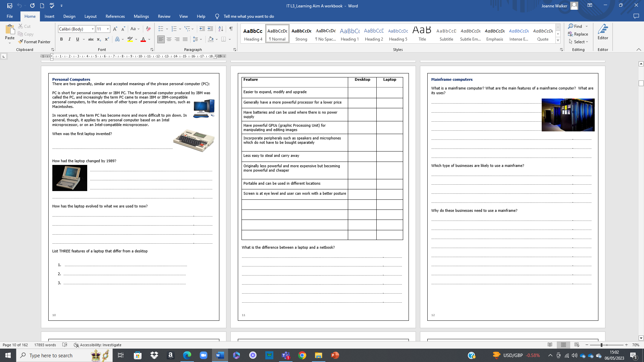Open the References ribbon tab
The height and width of the screenshot is (362, 644).
(115, 16)
